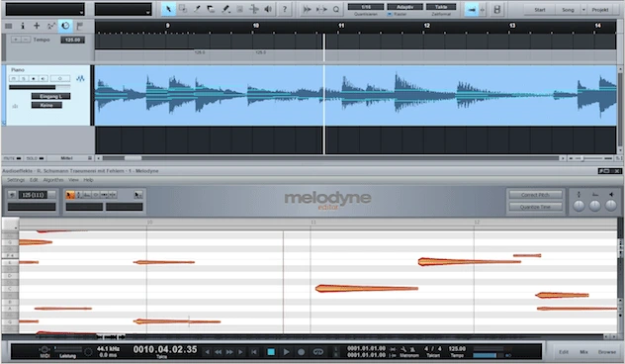Open the inspector info icon

[23, 27]
